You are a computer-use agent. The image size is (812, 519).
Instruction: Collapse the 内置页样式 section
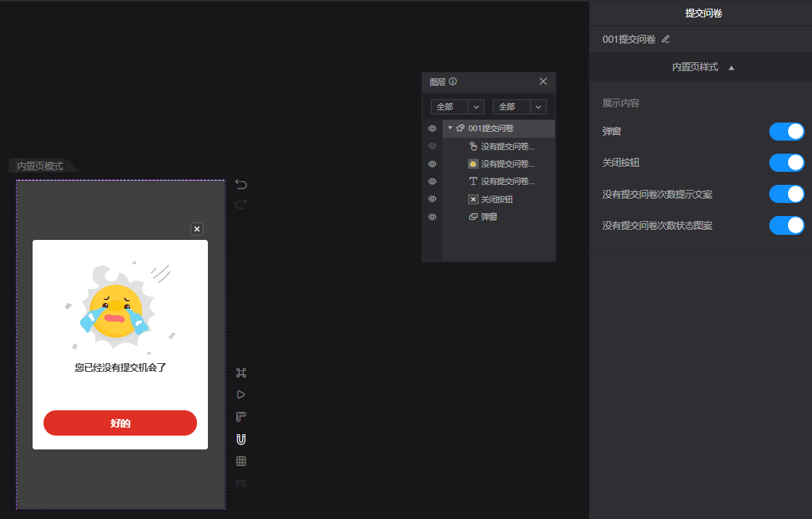(731, 68)
